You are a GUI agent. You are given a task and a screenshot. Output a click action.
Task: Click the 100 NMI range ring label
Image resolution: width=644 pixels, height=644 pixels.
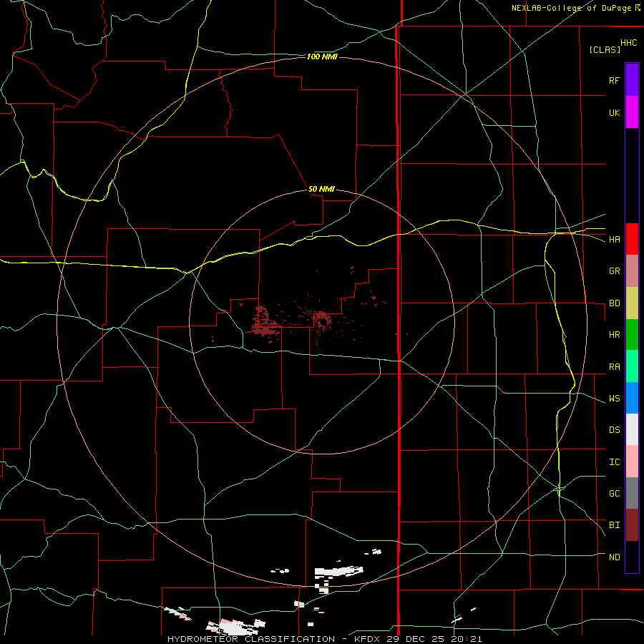coord(322,57)
